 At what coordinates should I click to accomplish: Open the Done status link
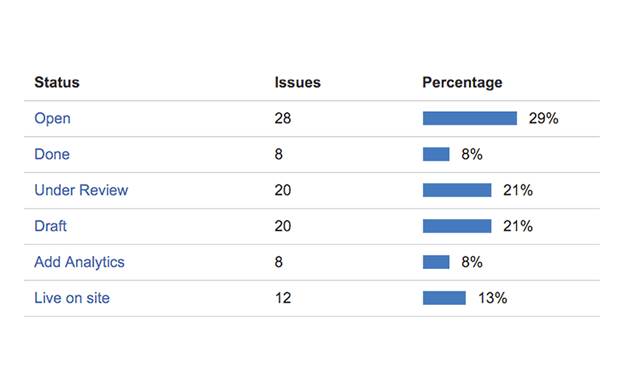52,154
